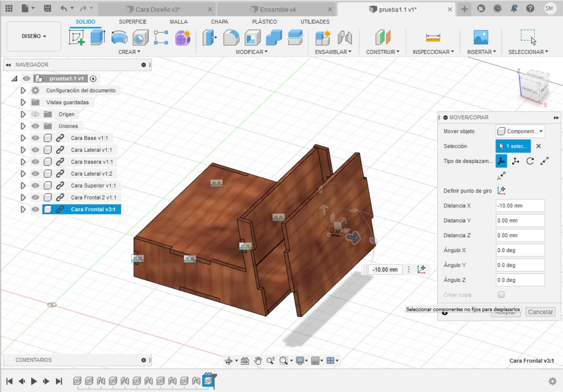Hide the Cara Frontal v3:1 component

35,209
